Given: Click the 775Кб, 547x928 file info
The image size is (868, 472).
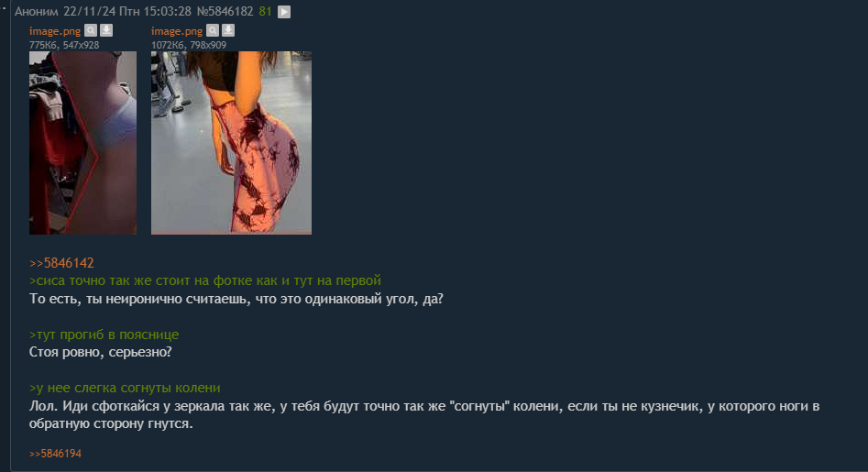Looking at the screenshot, I should [64, 45].
